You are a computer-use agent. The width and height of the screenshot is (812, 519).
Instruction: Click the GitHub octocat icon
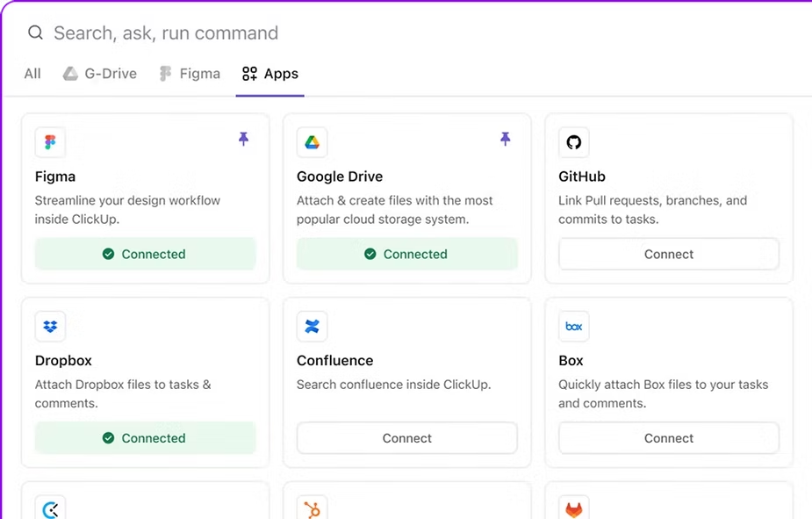point(573,142)
